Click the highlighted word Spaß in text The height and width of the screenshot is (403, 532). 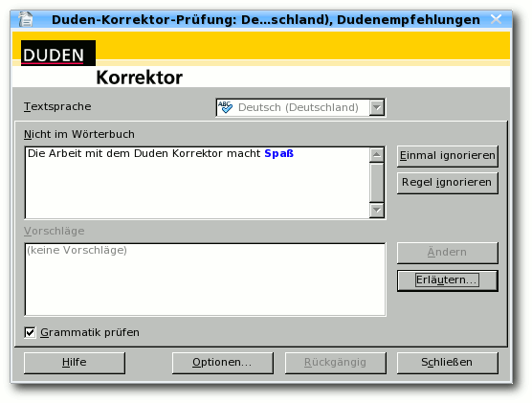[x=278, y=154]
